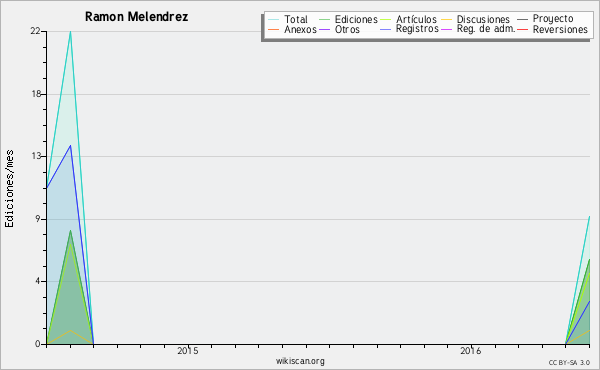Screen dimensions: 600x370
Task: Click the CC BY-SA 3.0 license text
Action: pyautogui.click(x=569, y=363)
